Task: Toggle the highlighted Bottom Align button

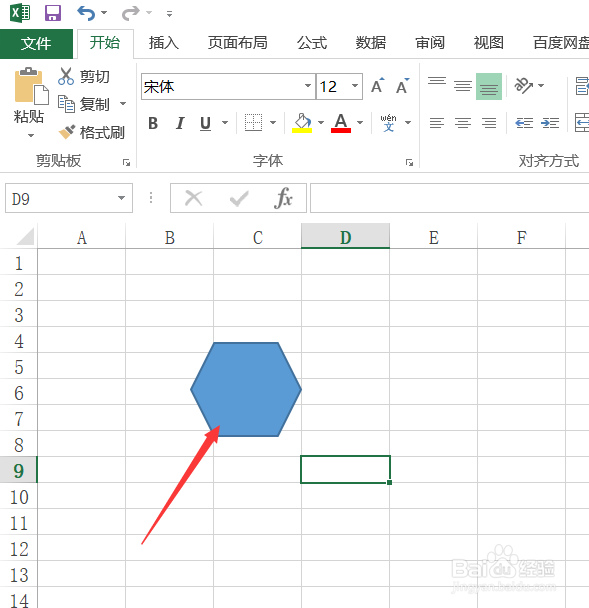Action: (x=489, y=86)
